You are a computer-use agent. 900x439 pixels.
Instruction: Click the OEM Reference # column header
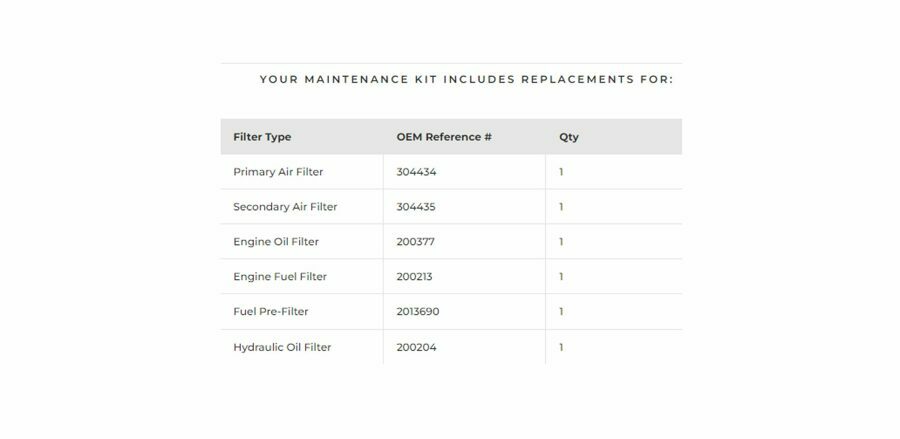click(444, 137)
